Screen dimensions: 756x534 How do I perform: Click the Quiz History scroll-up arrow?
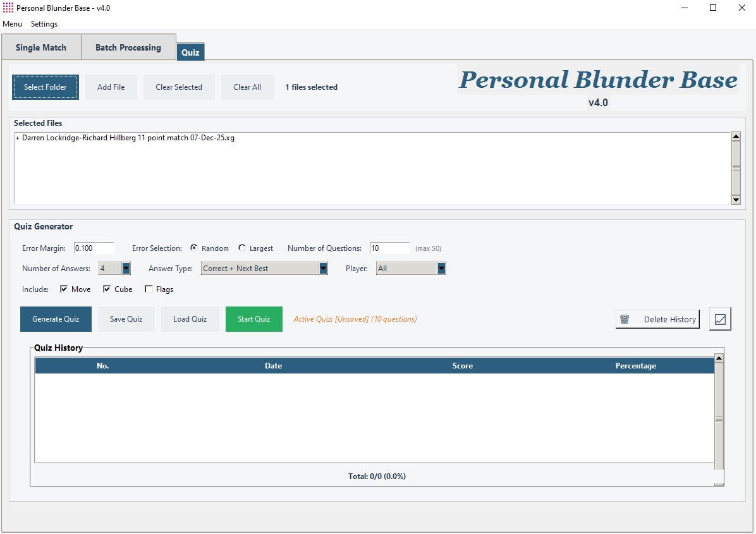pyautogui.click(x=719, y=358)
